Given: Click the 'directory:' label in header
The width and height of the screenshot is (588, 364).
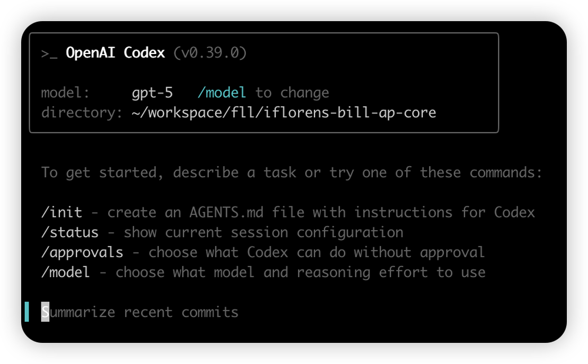Looking at the screenshot, I should [x=82, y=113].
